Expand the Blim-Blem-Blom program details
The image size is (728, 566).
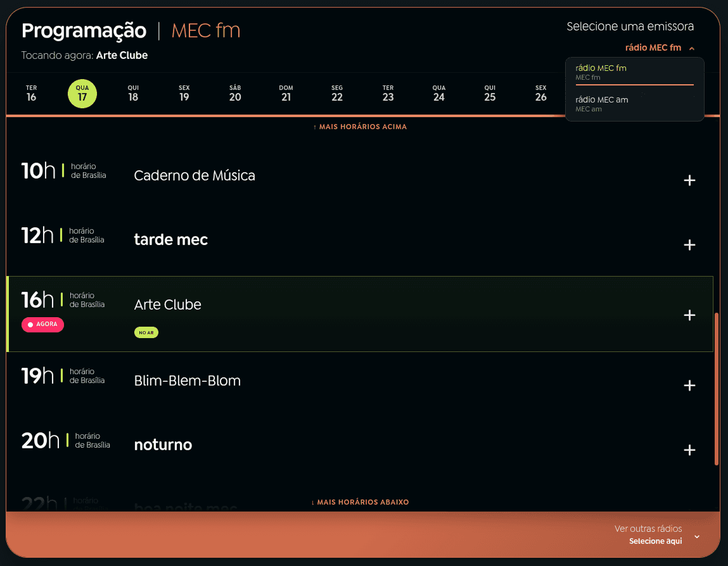pos(689,385)
